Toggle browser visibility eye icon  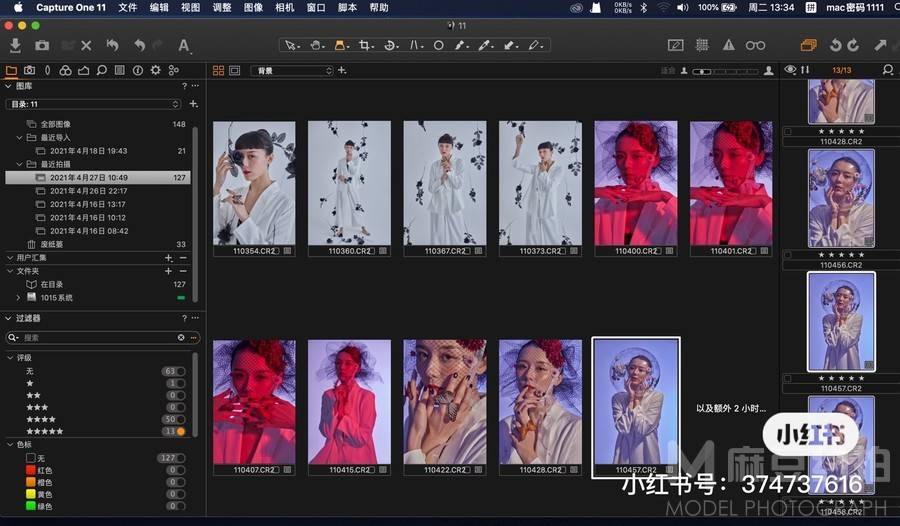point(790,69)
